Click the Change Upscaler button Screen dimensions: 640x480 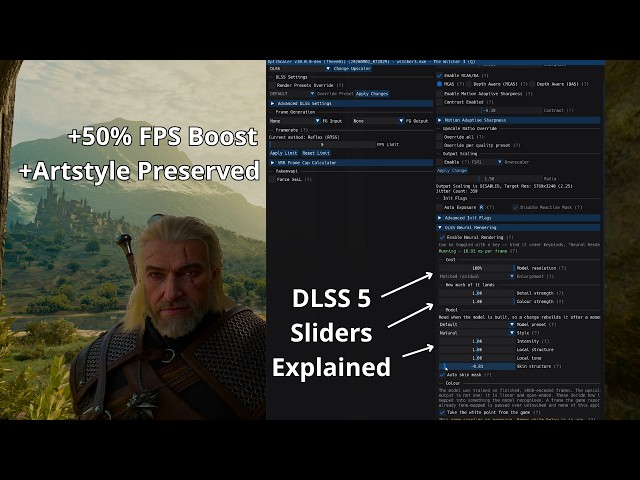pyautogui.click(x=352, y=69)
